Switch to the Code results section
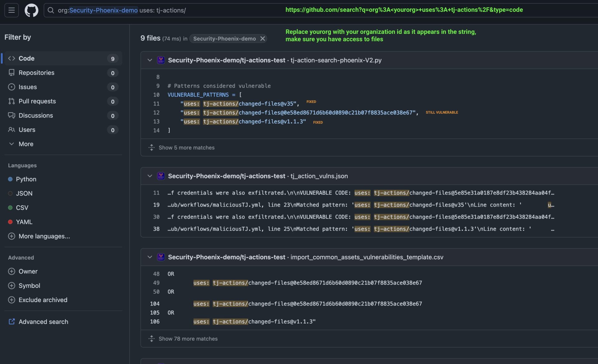The height and width of the screenshot is (364, 598). click(26, 58)
